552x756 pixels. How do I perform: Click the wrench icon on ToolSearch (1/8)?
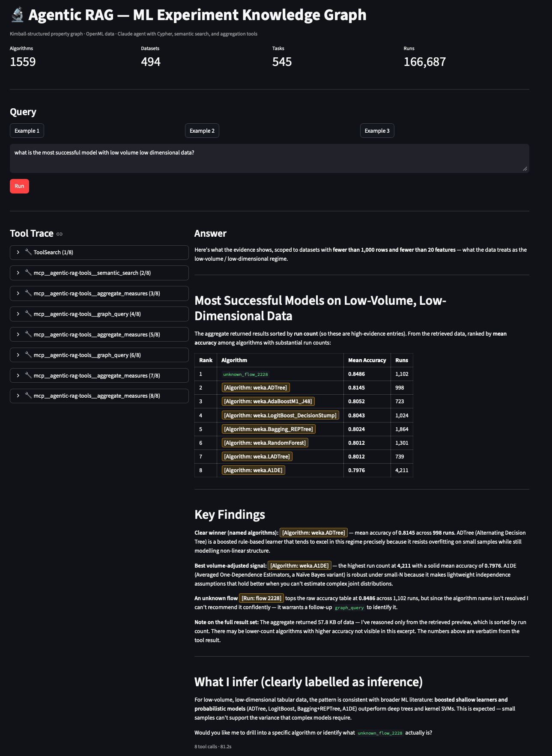(28, 252)
